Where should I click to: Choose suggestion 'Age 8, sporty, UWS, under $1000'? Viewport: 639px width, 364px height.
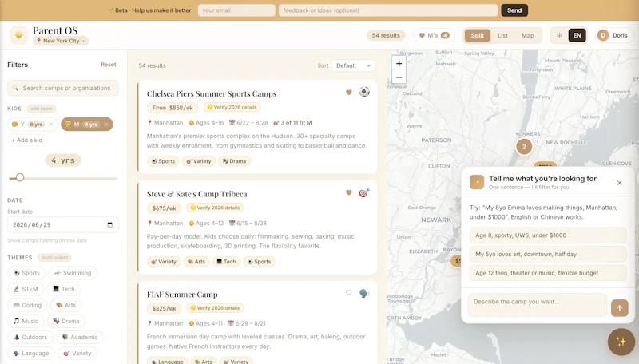[548, 235]
